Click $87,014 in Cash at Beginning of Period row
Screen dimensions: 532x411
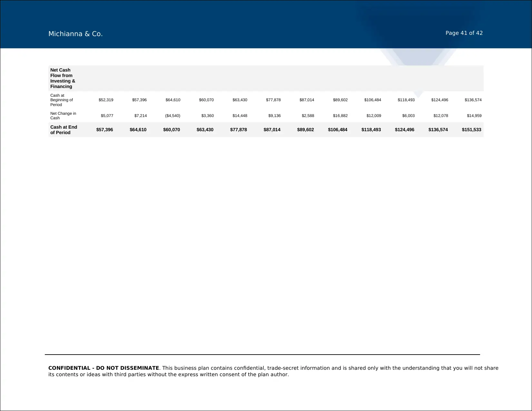click(307, 100)
